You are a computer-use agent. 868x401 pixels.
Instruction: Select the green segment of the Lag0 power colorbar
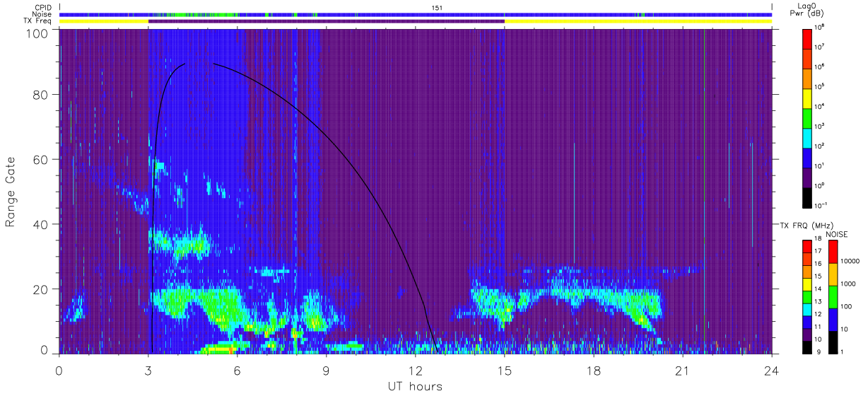pos(807,117)
